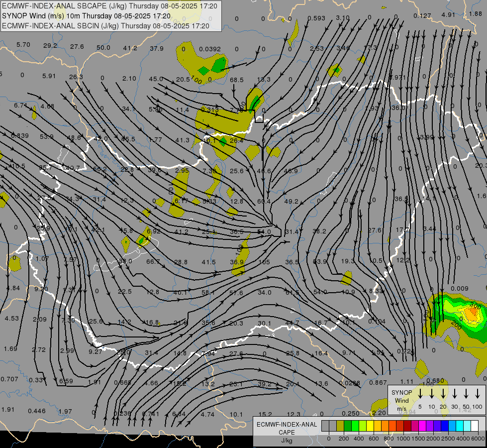Pick the dark red swatch right of the 1000 tick
The width and height of the screenshot is (487, 448).
[x=407, y=426]
